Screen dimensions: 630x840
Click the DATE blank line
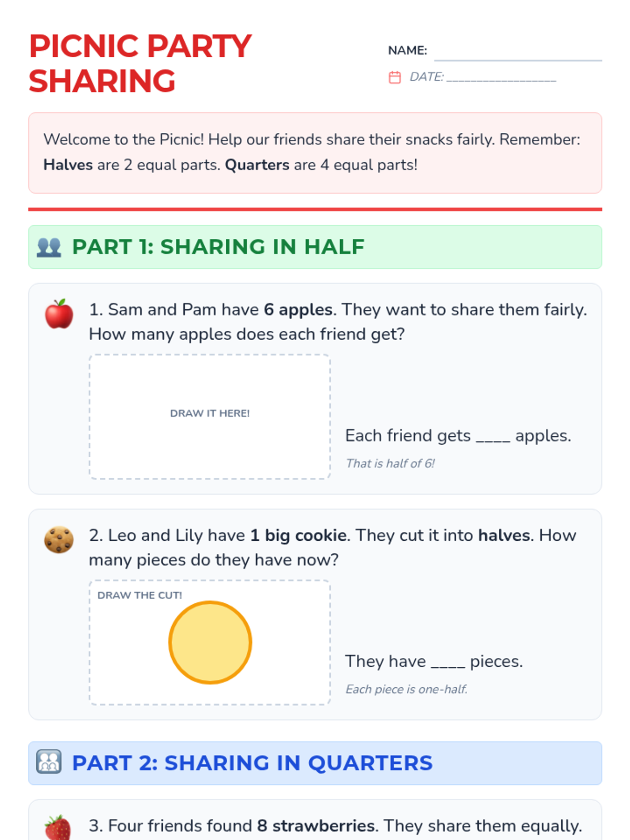pyautogui.click(x=501, y=78)
